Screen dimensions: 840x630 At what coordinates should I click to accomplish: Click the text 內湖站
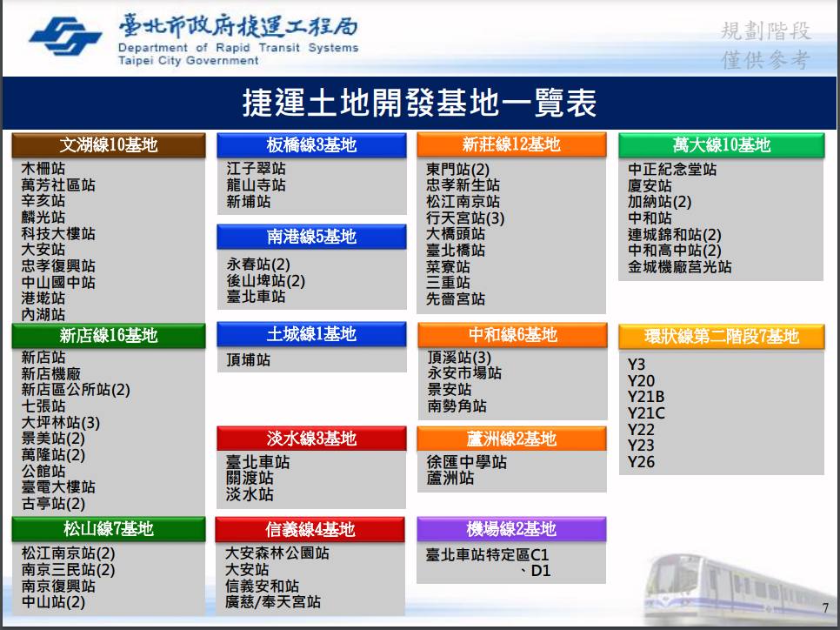(x=43, y=315)
